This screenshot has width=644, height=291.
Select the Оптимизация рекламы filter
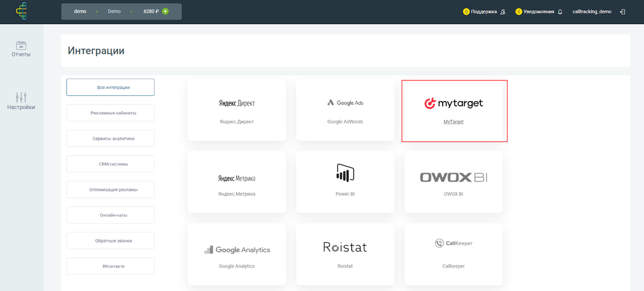point(111,190)
